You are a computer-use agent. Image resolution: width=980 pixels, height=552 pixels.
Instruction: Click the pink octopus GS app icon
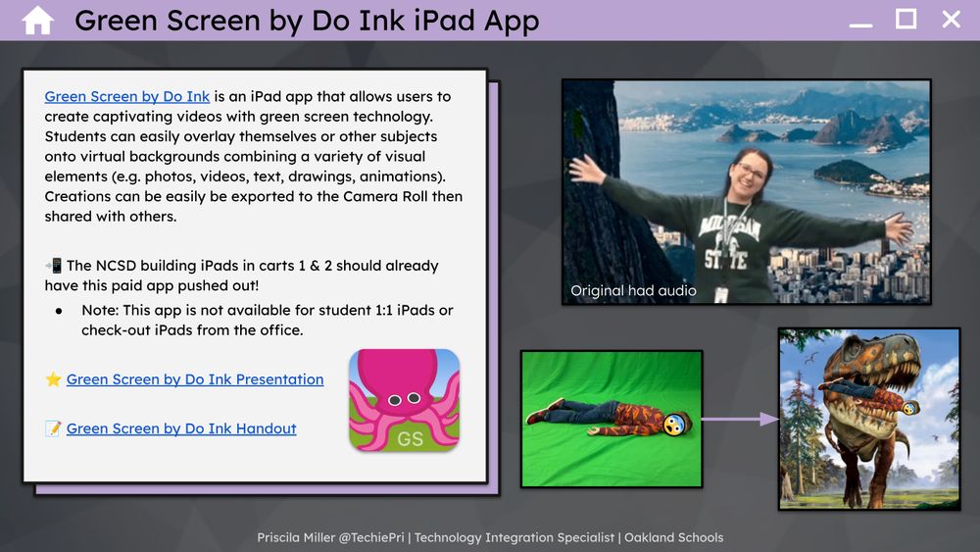405,400
